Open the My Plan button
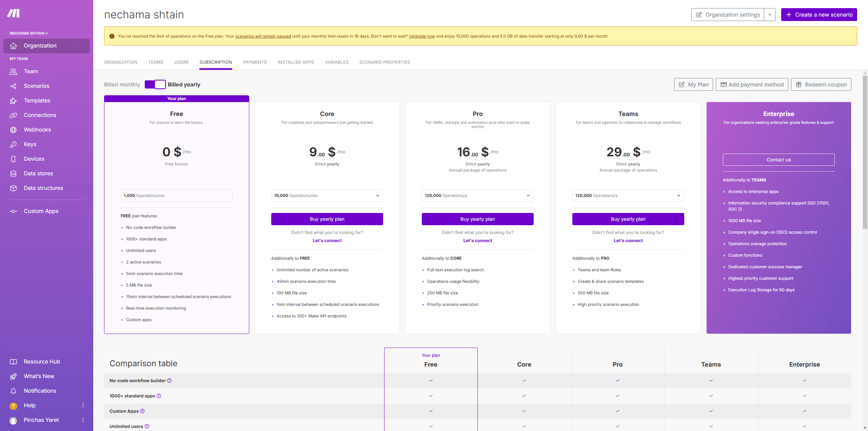This screenshot has width=868, height=431. coord(694,84)
